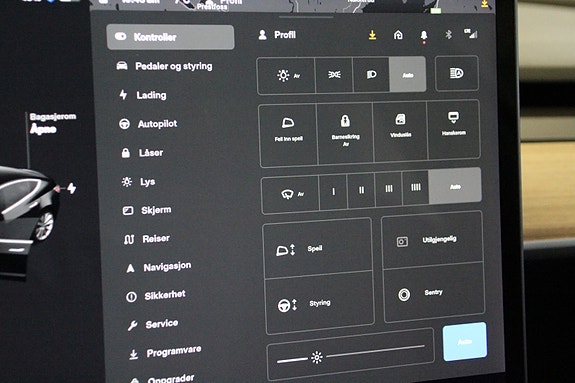Select low beam headlights on

pos(371,74)
